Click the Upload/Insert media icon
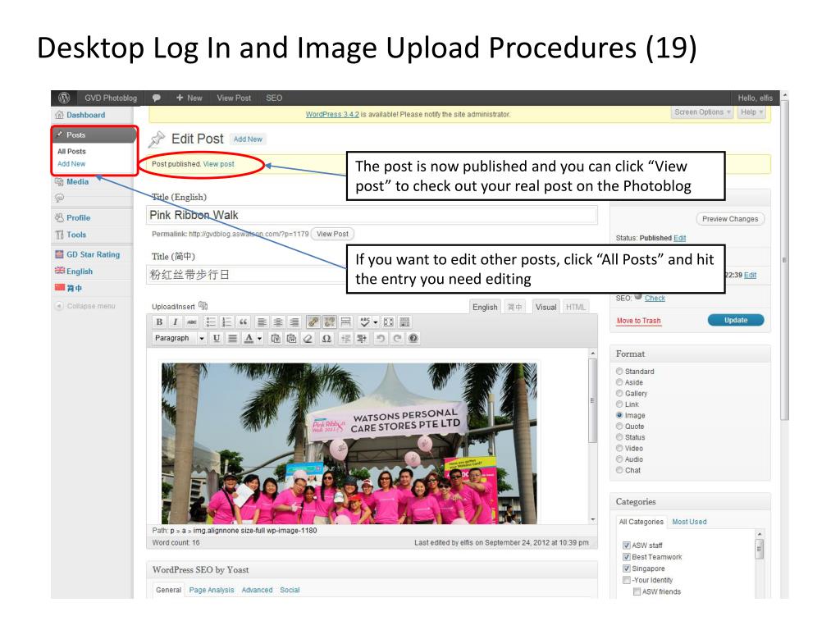The height and width of the screenshot is (630, 840). click(203, 306)
